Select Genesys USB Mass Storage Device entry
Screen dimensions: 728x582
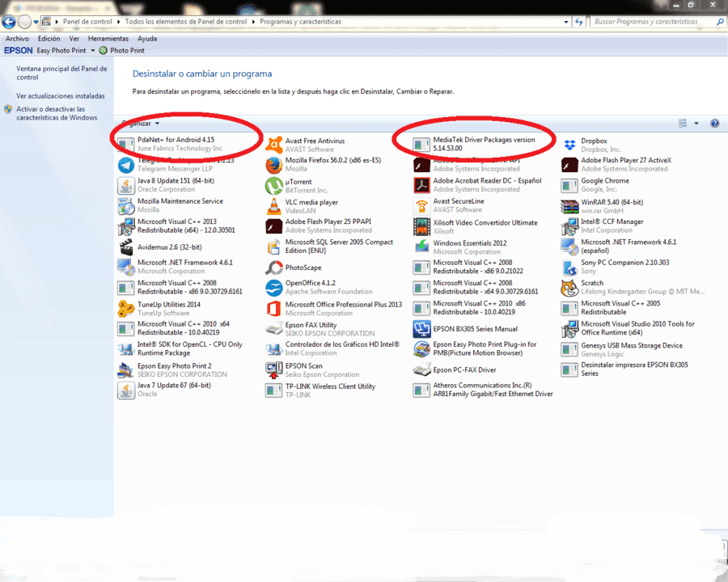point(622,349)
